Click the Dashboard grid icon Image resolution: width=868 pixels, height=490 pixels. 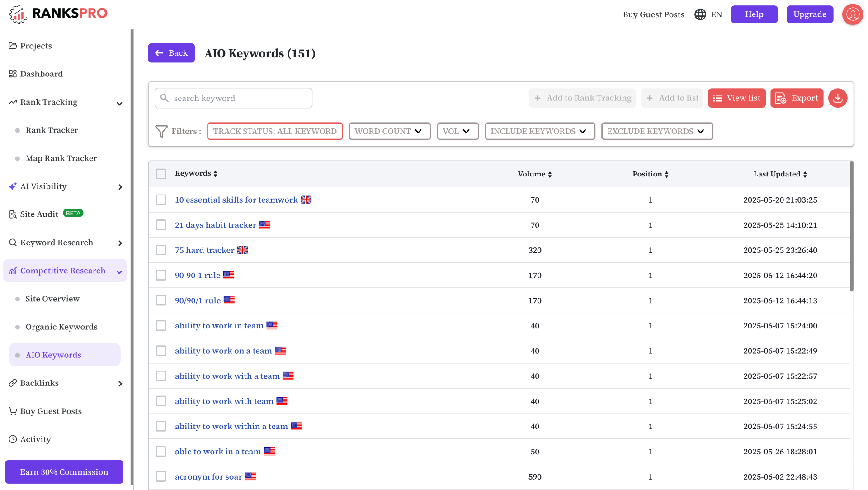(x=13, y=74)
